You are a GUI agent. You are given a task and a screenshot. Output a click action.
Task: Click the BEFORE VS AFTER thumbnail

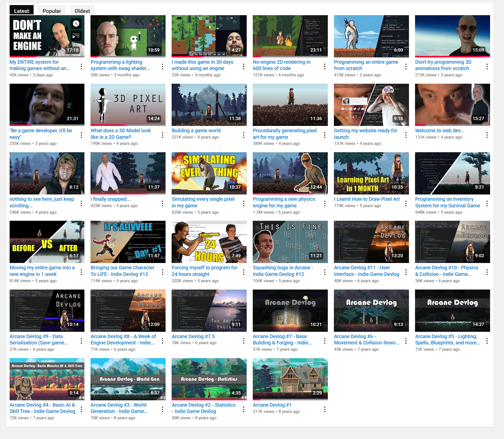pos(47,242)
